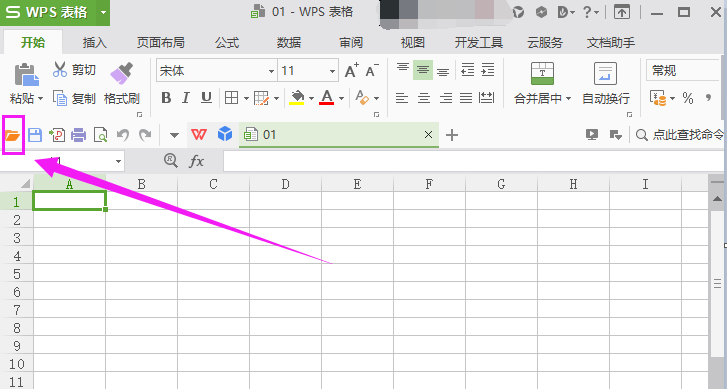
Task: Toggle middle vertical alignment
Action: pos(423,70)
